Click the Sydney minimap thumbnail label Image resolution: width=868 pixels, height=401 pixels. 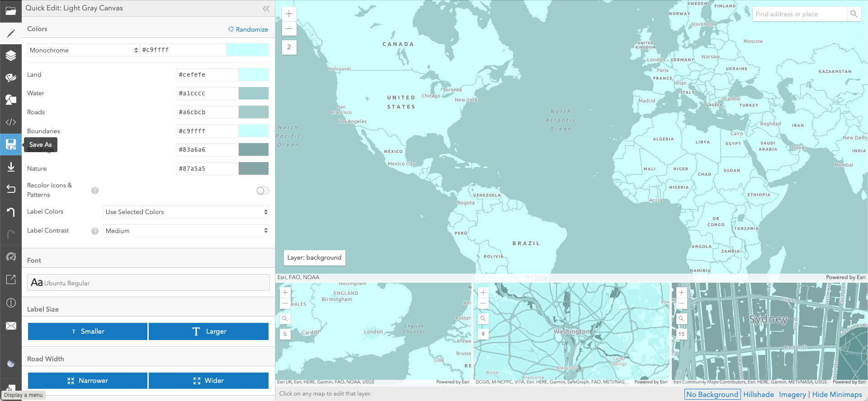tap(769, 319)
